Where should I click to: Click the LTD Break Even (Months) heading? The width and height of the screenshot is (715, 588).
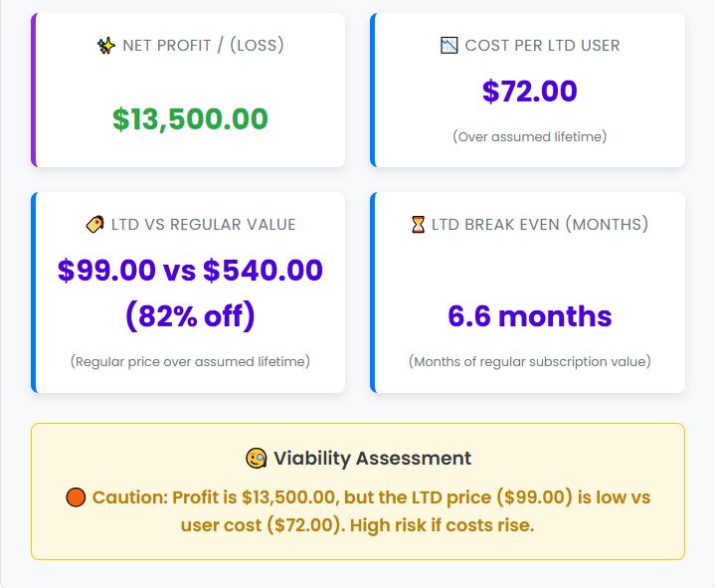click(x=539, y=225)
